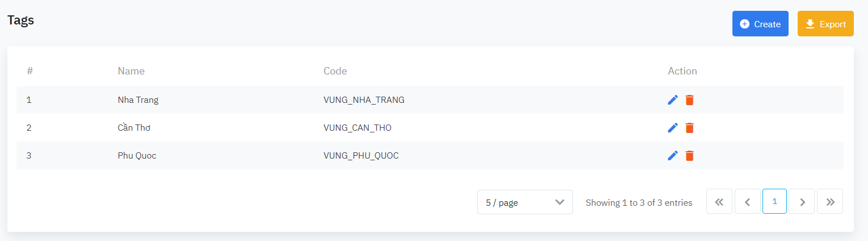This screenshot has height=241, width=868.
Task: Select the Phu Quoc name cell
Action: tap(137, 156)
